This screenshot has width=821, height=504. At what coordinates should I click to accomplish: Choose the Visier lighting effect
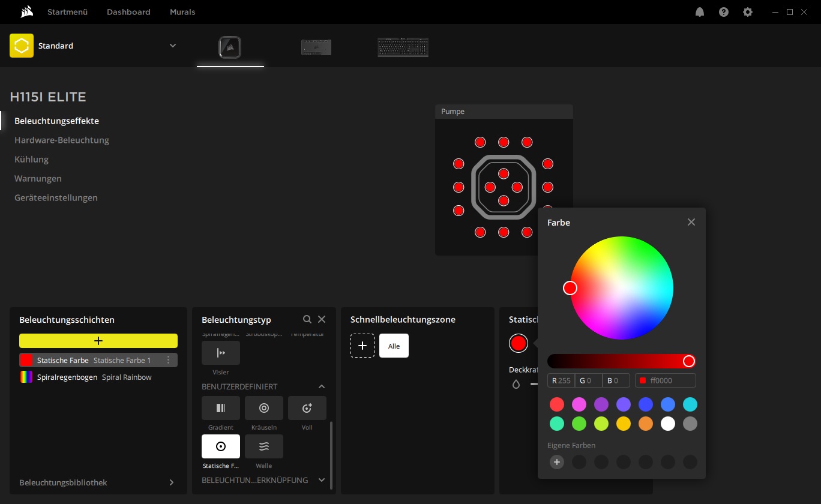click(x=221, y=353)
